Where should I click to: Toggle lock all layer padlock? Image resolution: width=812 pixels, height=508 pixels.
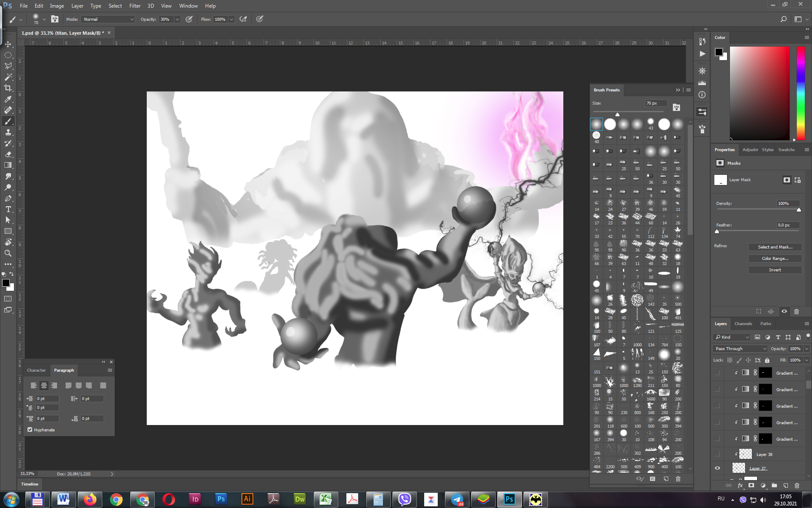pos(767,360)
